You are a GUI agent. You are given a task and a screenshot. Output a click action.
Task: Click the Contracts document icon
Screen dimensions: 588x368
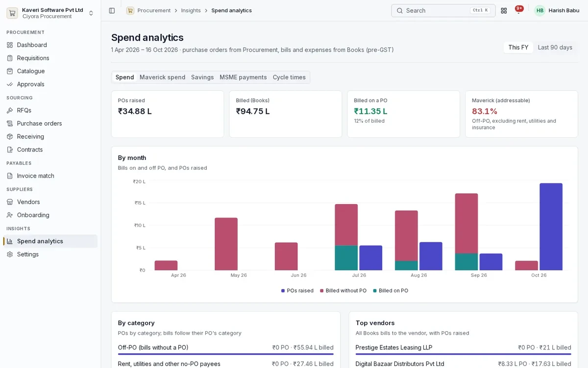10,150
